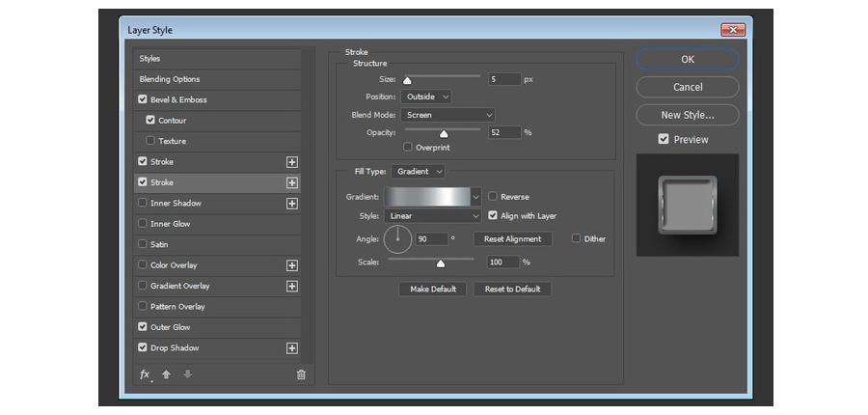Uncheck the Bevel & Emboss effect
The image size is (868, 415).
143,99
